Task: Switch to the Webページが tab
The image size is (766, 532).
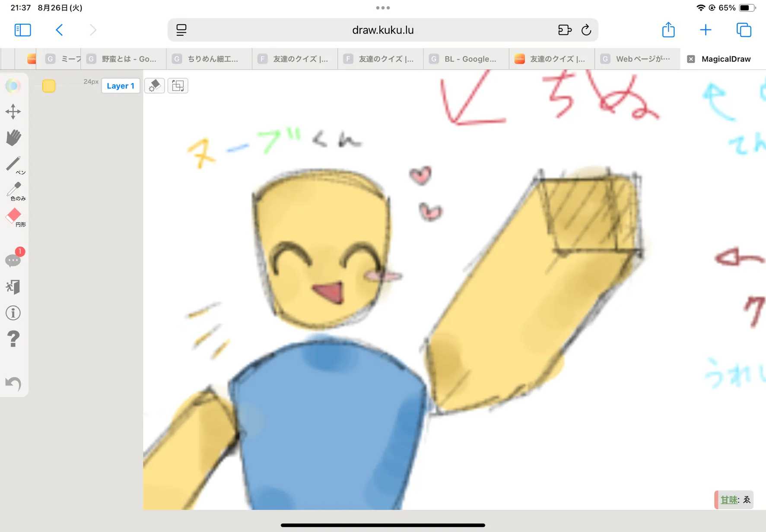Action: click(638, 59)
